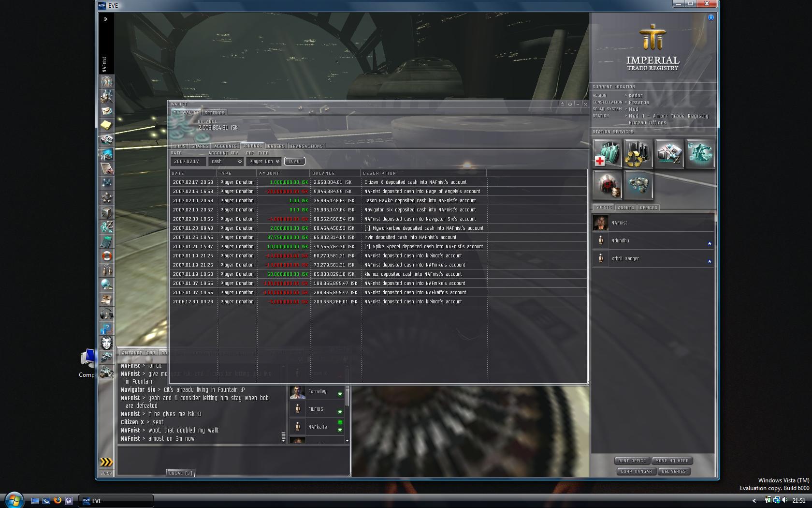
Task: Open the blue question mark icon in sidebar
Action: coord(106,329)
